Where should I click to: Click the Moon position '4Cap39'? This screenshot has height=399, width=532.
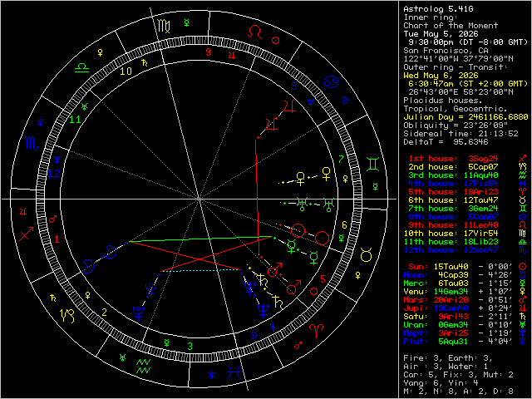click(x=453, y=275)
